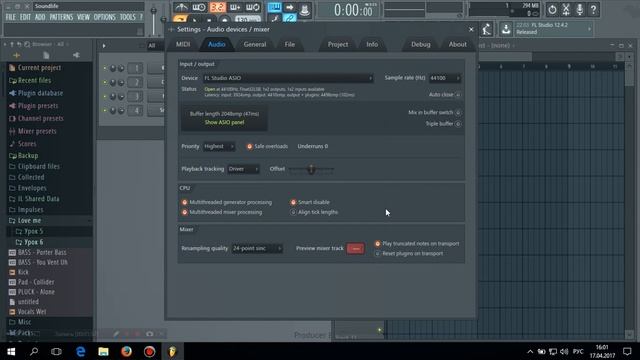
Task: Open Microsoft Edge from the taskbar
Action: pyautogui.click(x=80, y=351)
